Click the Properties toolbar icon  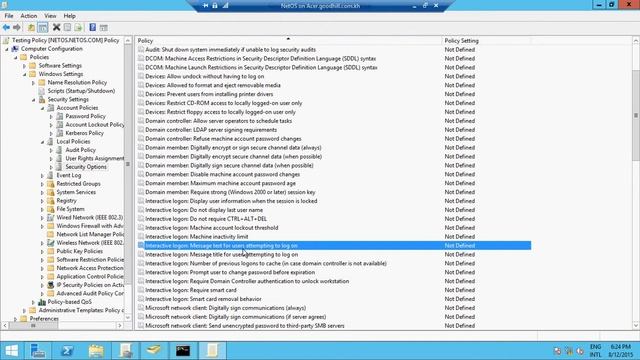click(67, 27)
